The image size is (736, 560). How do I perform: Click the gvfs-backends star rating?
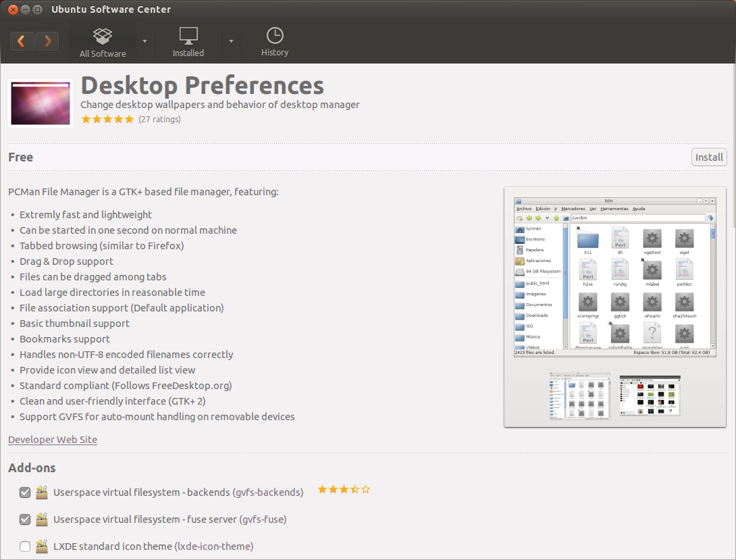344,490
